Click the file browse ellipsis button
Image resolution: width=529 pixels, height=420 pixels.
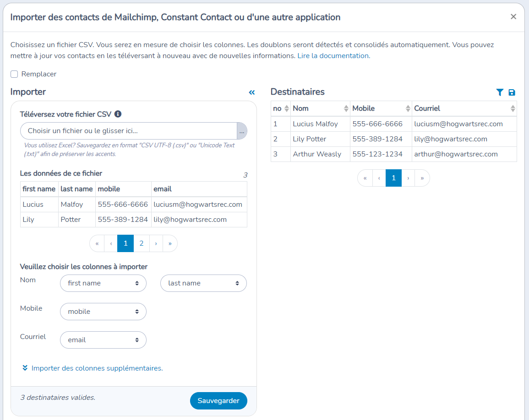pyautogui.click(x=242, y=131)
